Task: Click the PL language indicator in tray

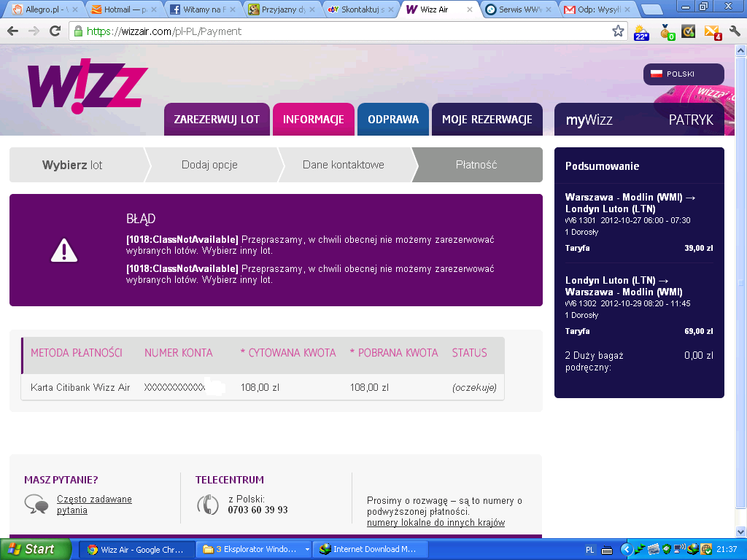Action: click(x=589, y=550)
